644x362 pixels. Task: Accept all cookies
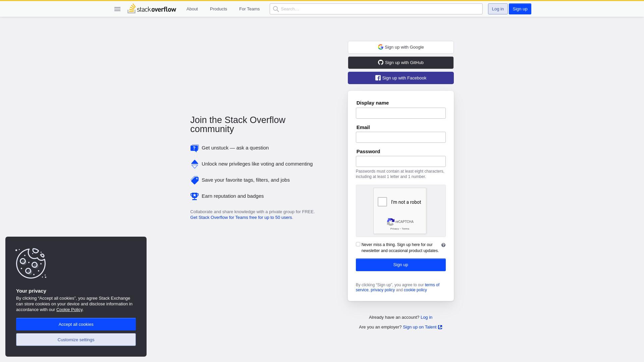pyautogui.click(x=76, y=324)
